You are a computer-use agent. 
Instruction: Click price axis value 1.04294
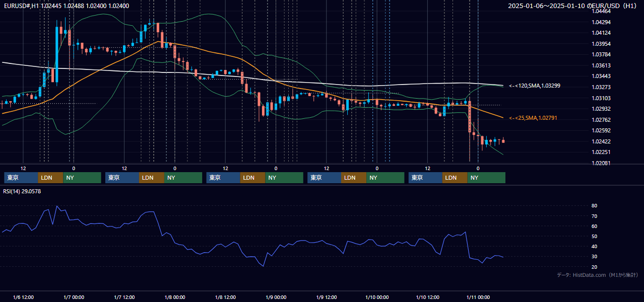[601, 22]
